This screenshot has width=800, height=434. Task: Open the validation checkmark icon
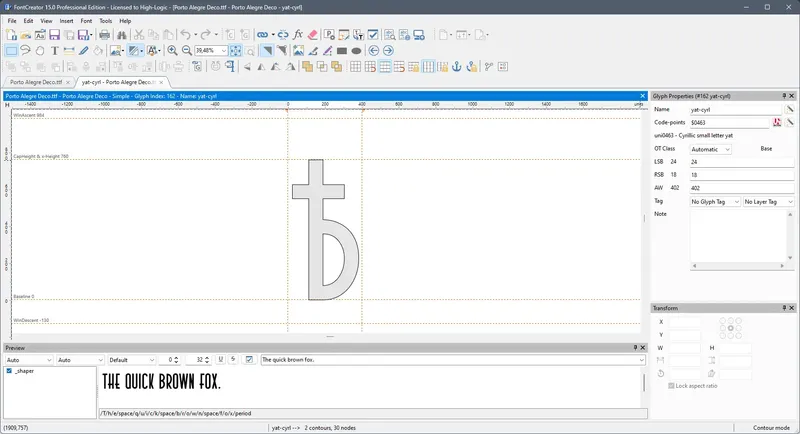click(x=373, y=35)
